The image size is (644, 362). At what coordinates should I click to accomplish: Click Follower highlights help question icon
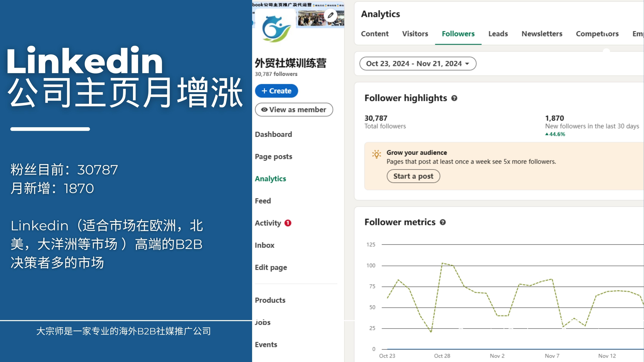coord(454,98)
